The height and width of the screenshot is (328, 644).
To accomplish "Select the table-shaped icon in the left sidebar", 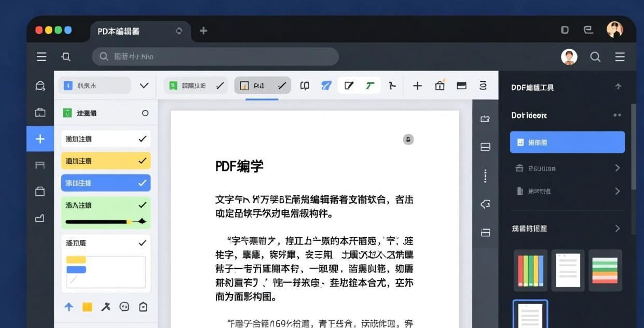I will tap(40, 165).
